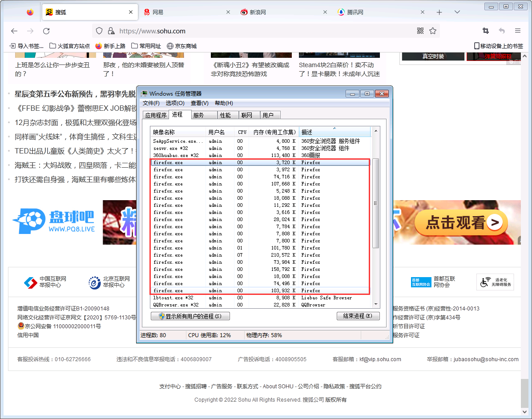Select the sesvr.exe *32 process row
The height and width of the screenshot is (419, 532).
(261, 148)
